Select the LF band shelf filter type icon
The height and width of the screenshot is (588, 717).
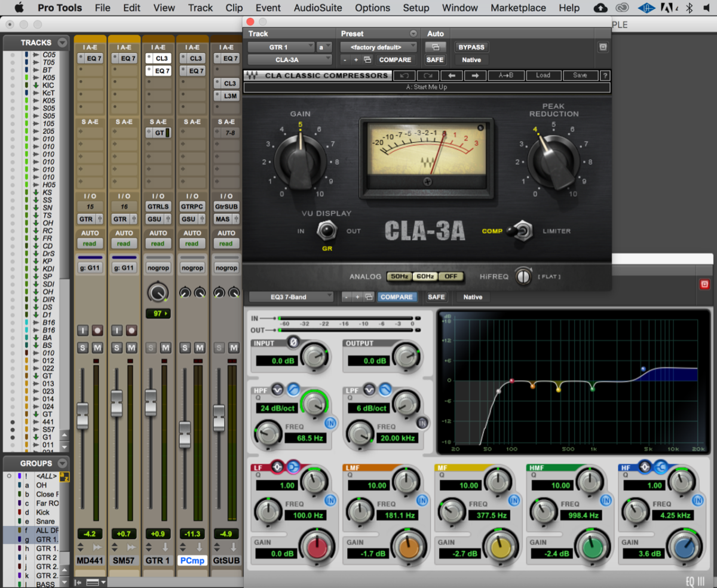292,467
